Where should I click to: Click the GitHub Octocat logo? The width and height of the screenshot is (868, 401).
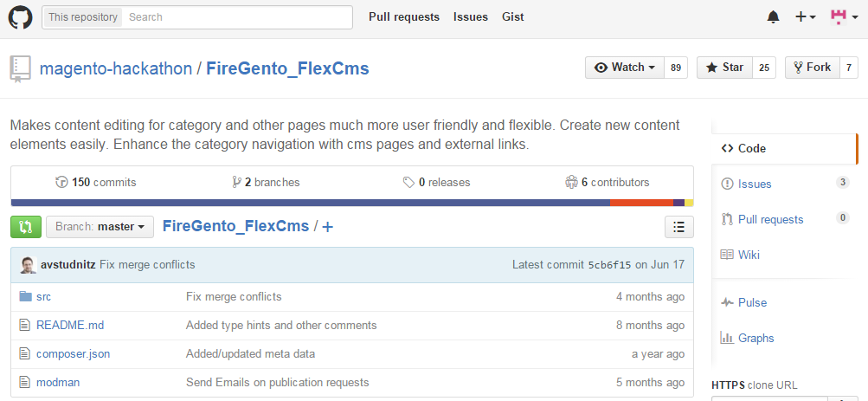[x=20, y=16]
